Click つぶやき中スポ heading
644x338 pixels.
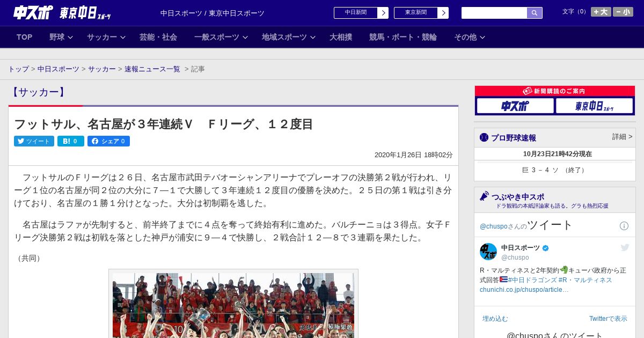[518, 196]
